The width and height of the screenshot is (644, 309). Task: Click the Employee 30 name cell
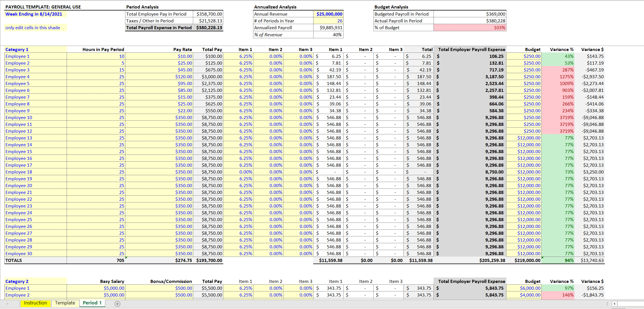[x=36, y=253]
